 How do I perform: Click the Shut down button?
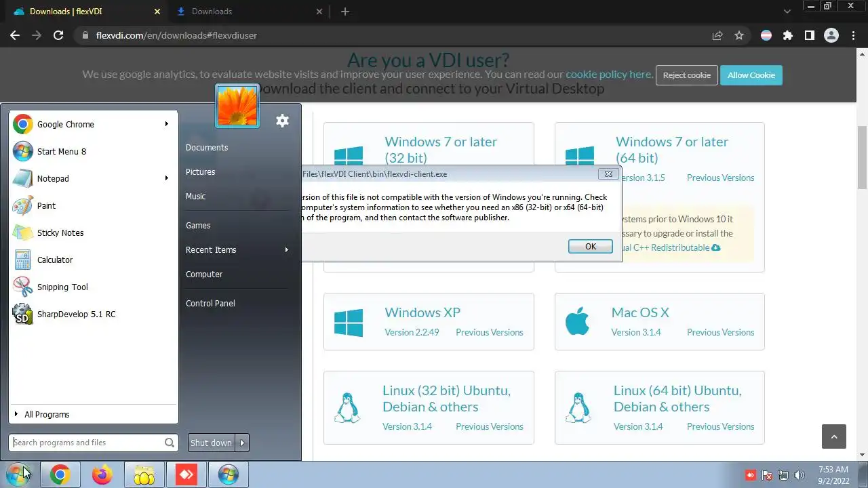(x=212, y=443)
